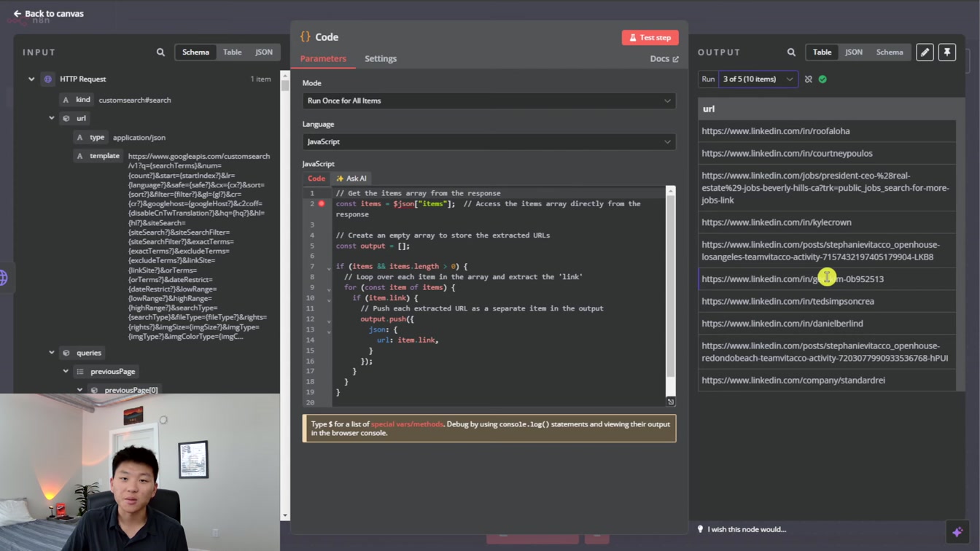Open the Parameters tab
Image resolution: width=980 pixels, height=551 pixels.
323,59
